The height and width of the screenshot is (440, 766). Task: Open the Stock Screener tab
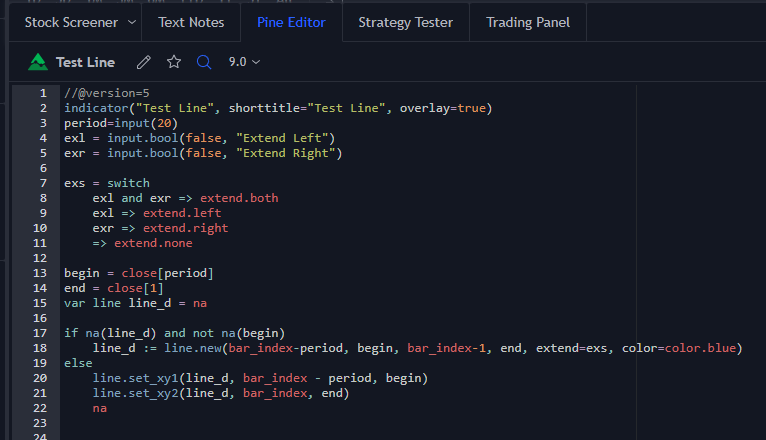coord(71,22)
